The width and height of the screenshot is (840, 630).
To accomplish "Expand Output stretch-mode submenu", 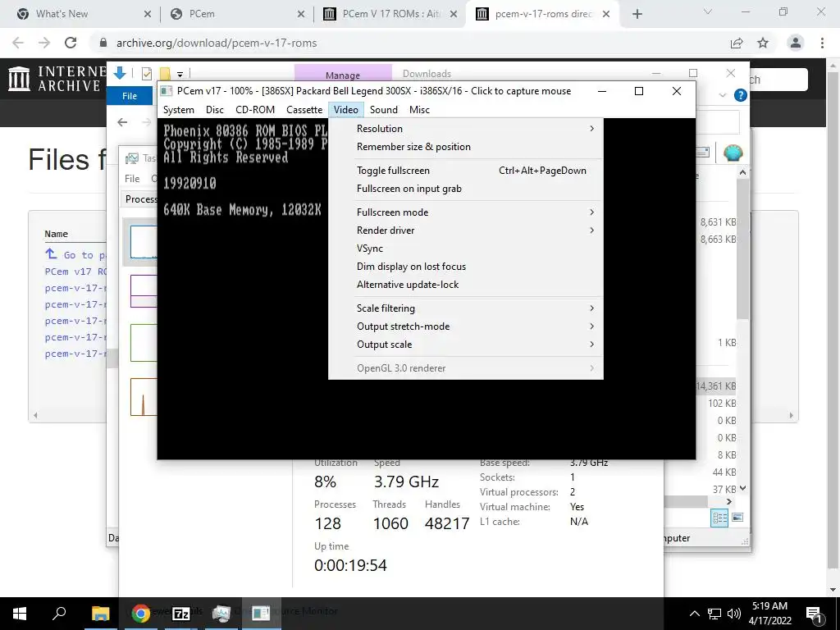I will (x=466, y=326).
